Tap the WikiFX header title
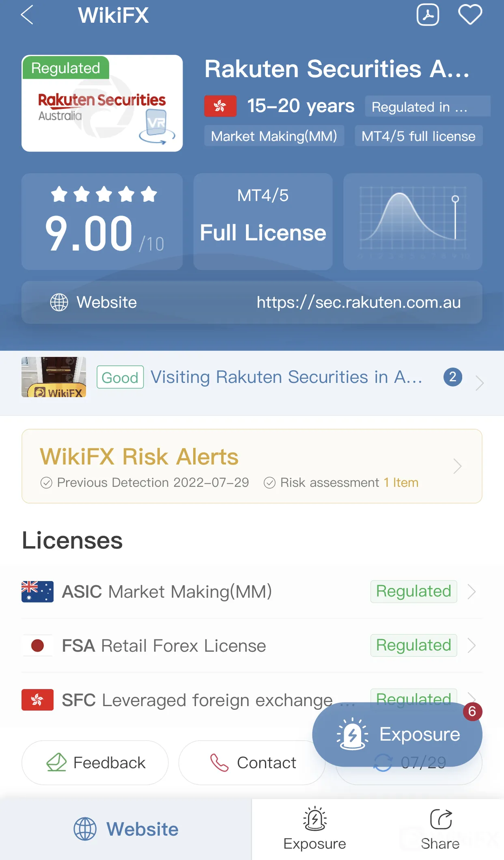The height and width of the screenshot is (860, 504). pyautogui.click(x=113, y=15)
